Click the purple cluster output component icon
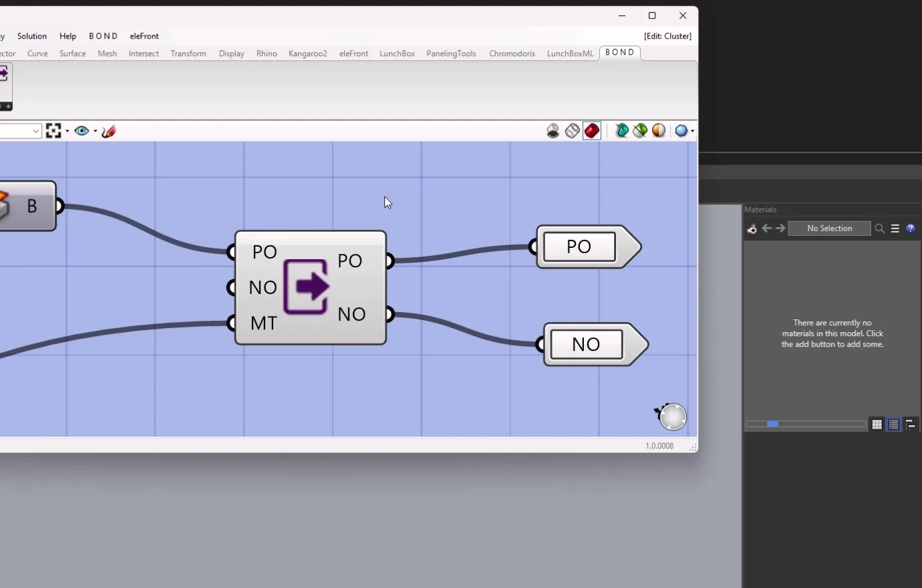 coord(307,287)
